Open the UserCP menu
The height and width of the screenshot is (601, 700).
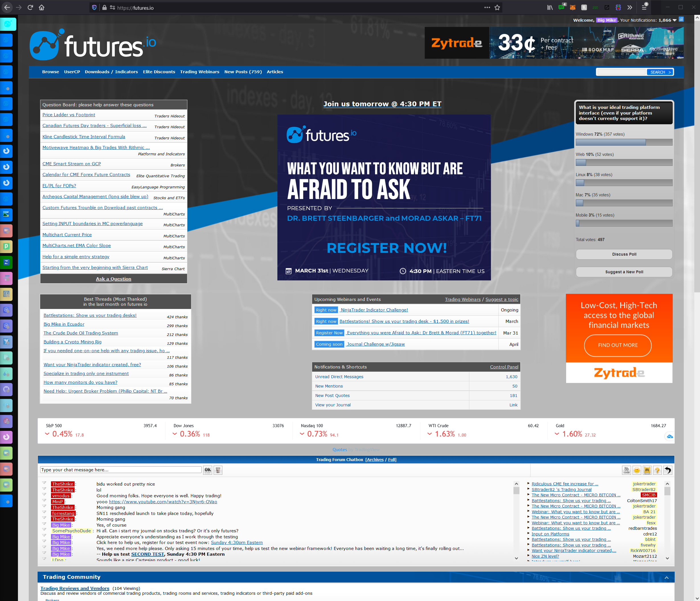(x=72, y=72)
